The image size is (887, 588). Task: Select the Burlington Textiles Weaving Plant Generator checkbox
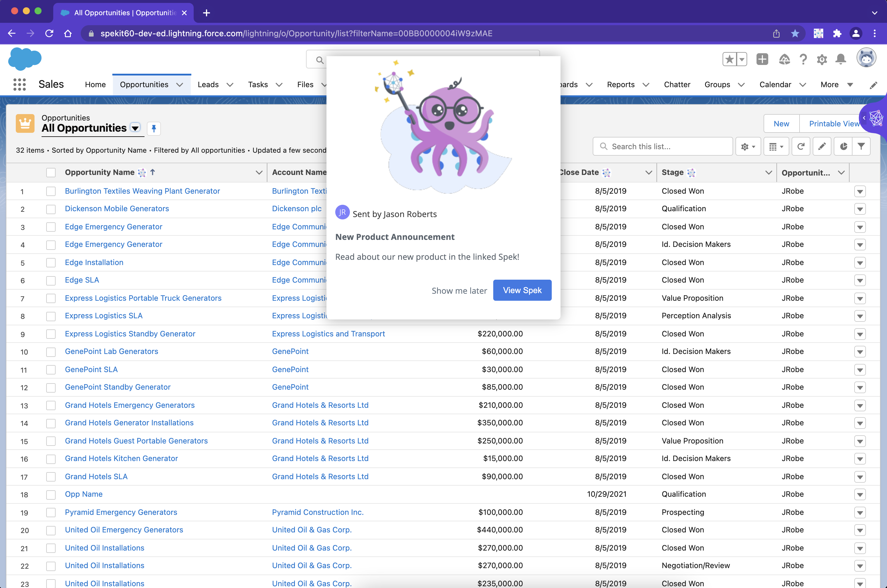point(51,191)
